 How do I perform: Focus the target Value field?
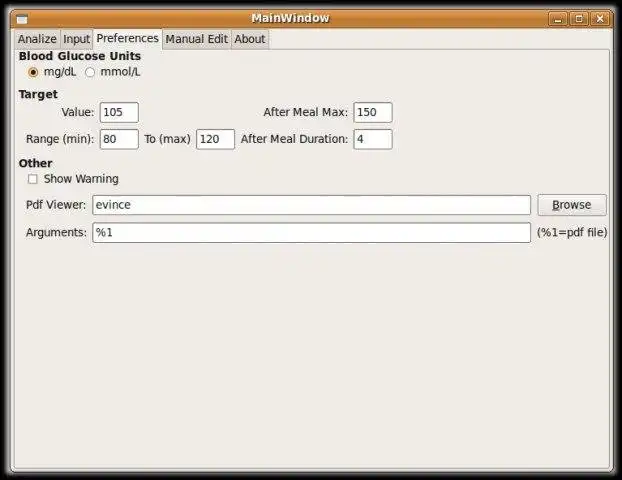click(119, 112)
